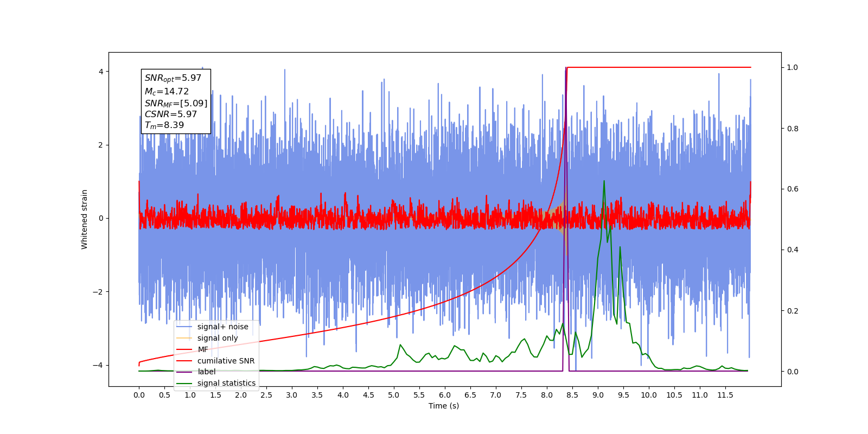Click the 4 tick on the left axis
This screenshot has width=868, height=434.
[x=101, y=72]
